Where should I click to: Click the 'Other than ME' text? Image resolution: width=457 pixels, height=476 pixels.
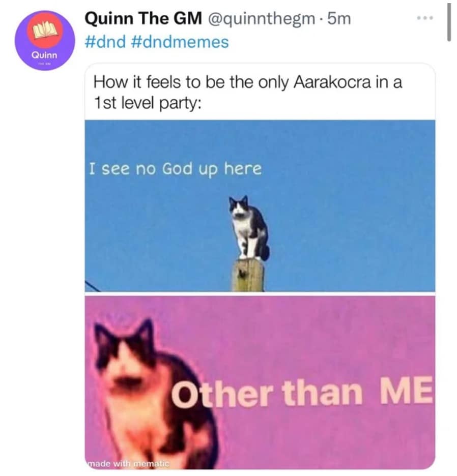(x=301, y=392)
